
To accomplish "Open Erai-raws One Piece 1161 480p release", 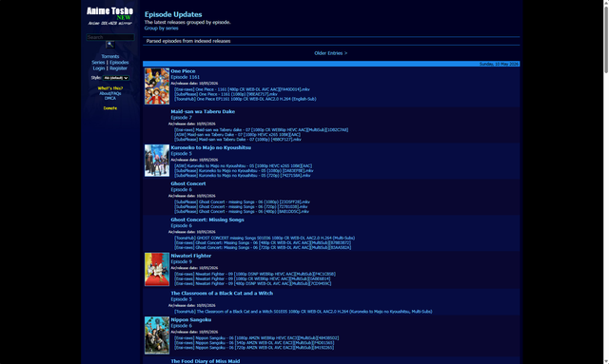I will click(242, 89).
